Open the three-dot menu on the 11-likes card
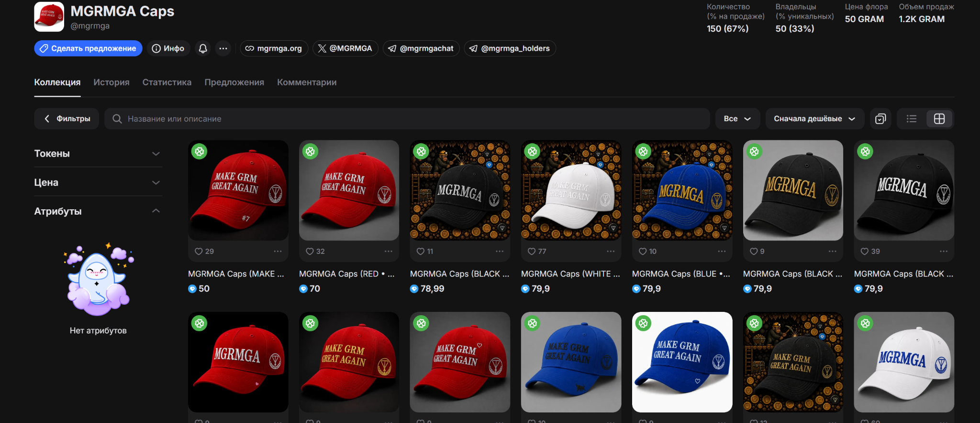 tap(500, 252)
